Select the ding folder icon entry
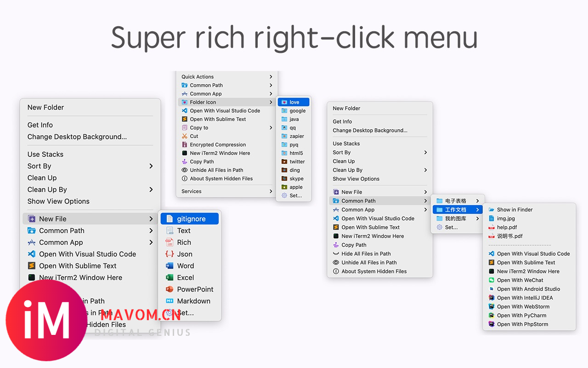Screen dimensions: 588x368 294,170
